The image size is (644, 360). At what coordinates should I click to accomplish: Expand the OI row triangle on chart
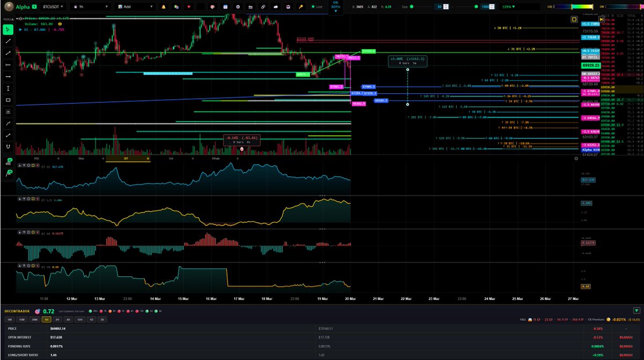tap(20, 30)
